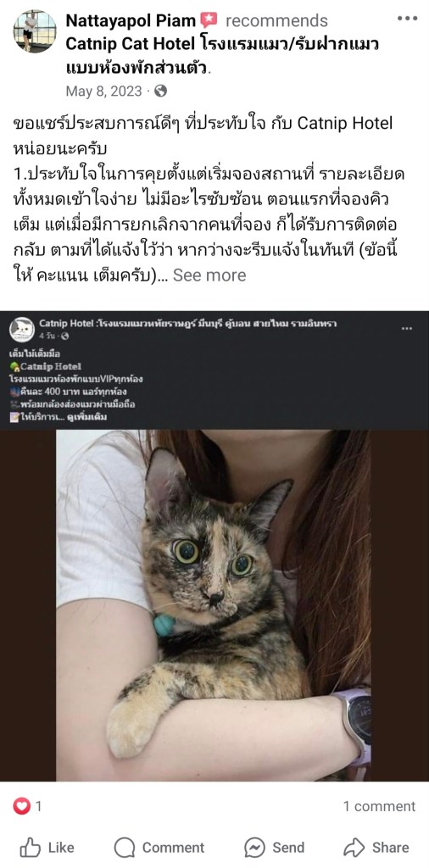Image resolution: width=429 pixels, height=868 pixels.
Task: Tap the globe public privacy icon
Action: (160, 91)
